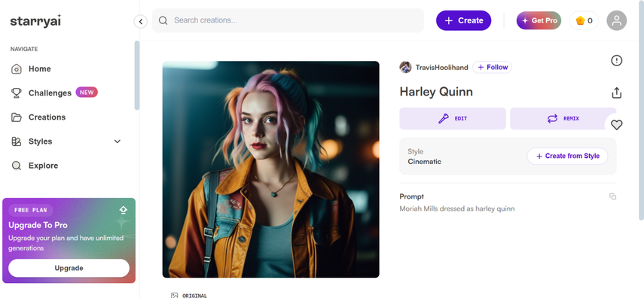Click the FREE PLAN badge
This screenshot has height=298, width=644.
coord(31,210)
